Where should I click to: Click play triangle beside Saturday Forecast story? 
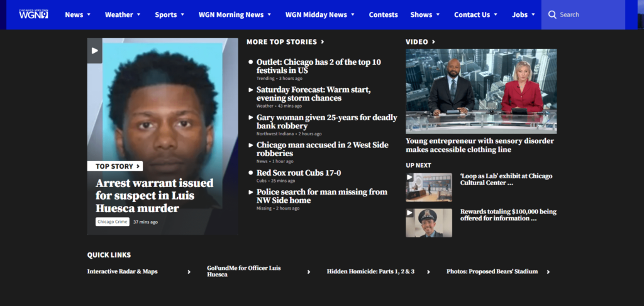(251, 89)
